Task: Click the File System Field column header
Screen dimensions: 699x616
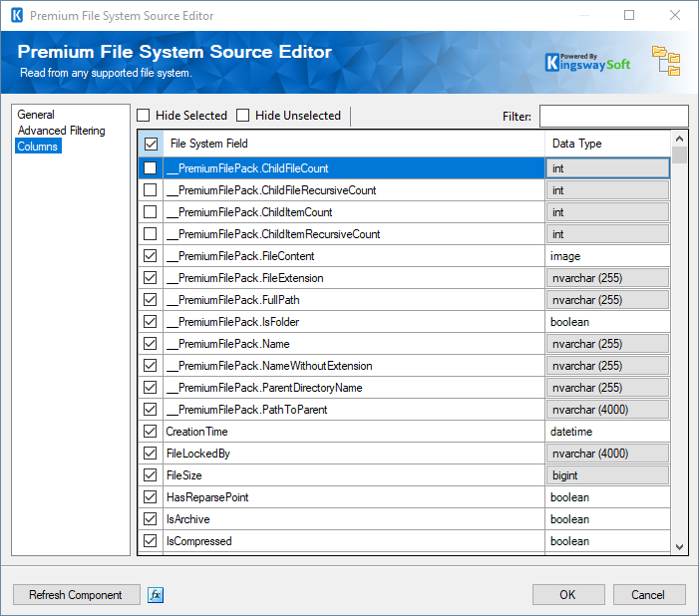Action: pos(354,144)
